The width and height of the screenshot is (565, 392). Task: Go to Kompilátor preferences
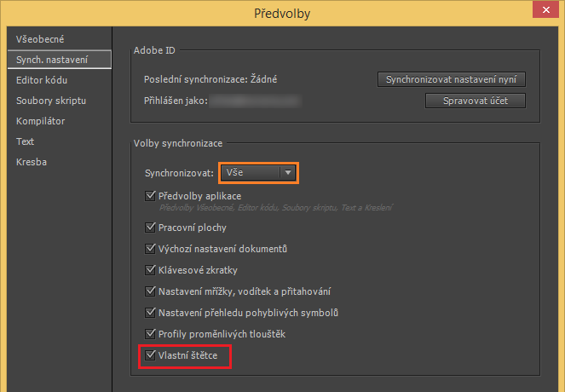40,121
